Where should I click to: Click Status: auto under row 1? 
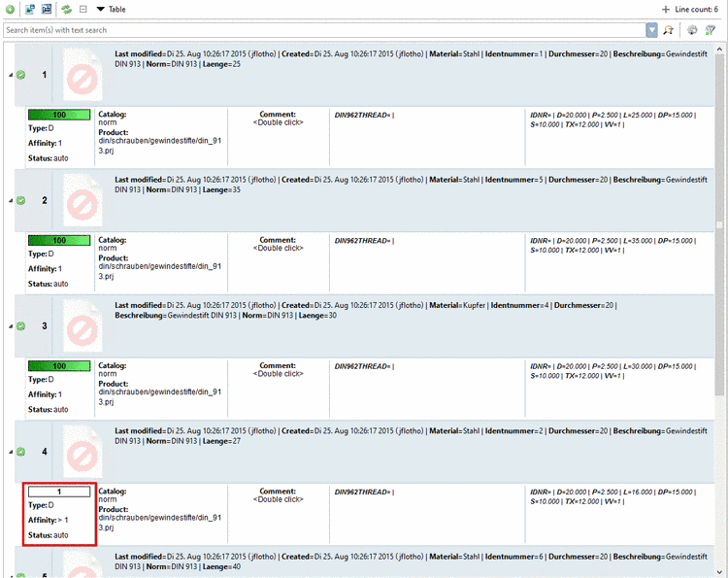coord(49,158)
